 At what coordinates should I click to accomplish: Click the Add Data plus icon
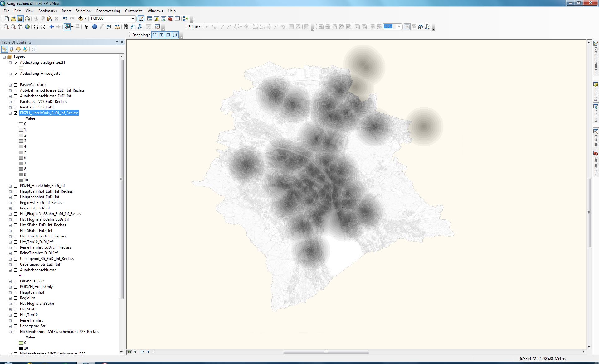[81, 19]
